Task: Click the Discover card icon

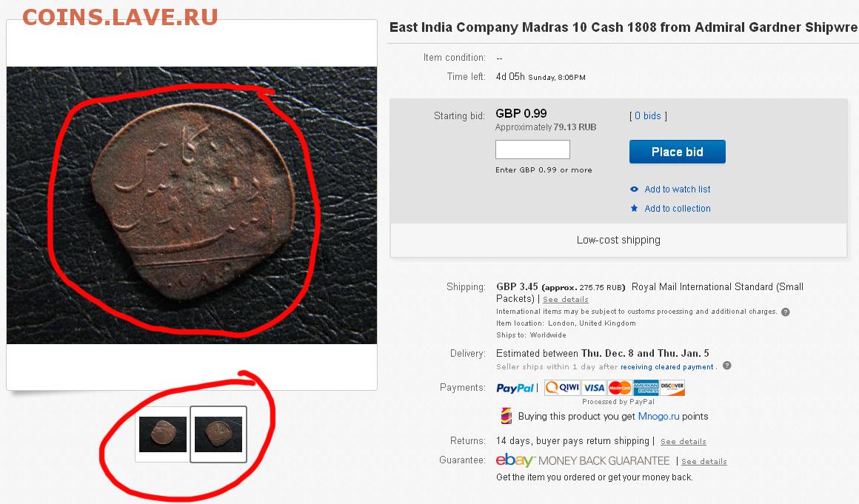Action: tap(672, 388)
